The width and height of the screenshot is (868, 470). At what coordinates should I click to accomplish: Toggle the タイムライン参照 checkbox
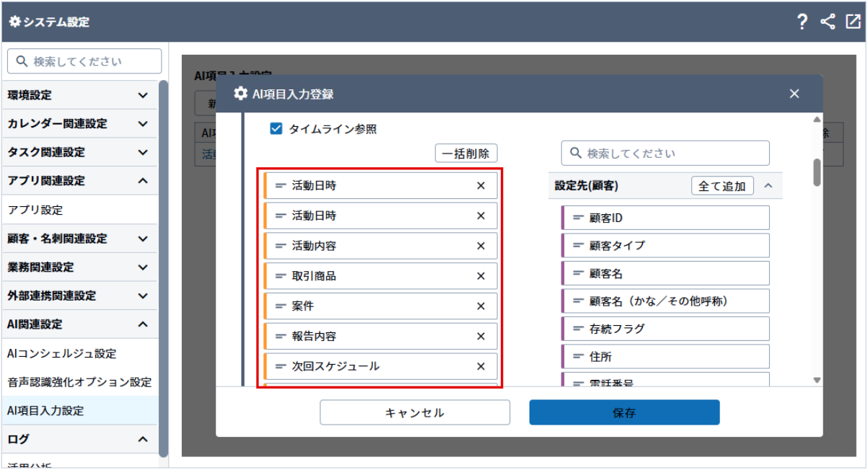[276, 129]
